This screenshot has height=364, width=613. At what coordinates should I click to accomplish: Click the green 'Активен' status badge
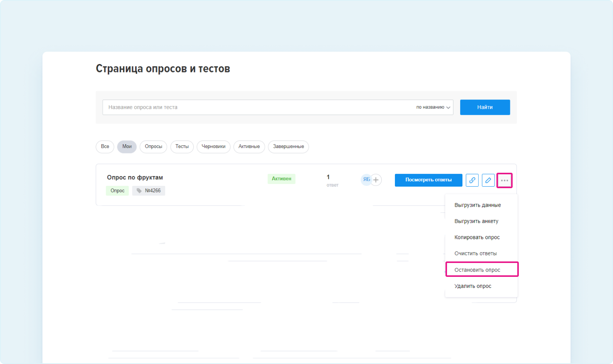click(281, 179)
